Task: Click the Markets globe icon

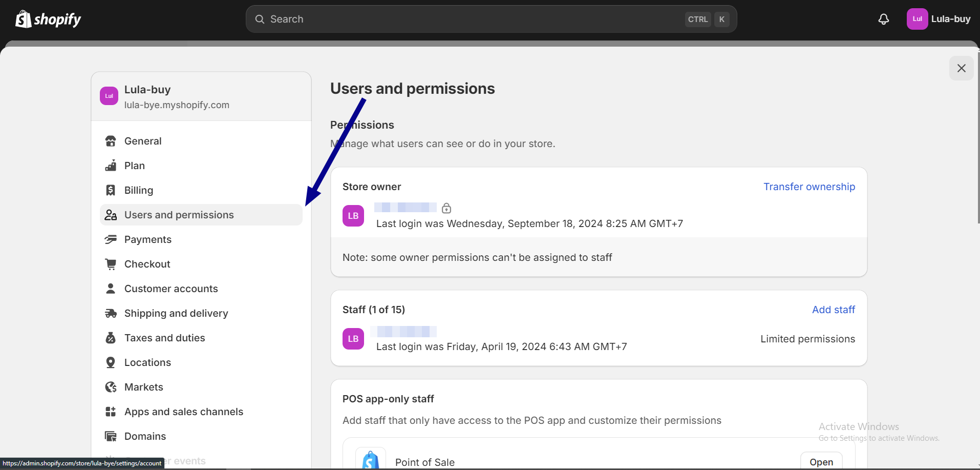Action: tap(111, 387)
